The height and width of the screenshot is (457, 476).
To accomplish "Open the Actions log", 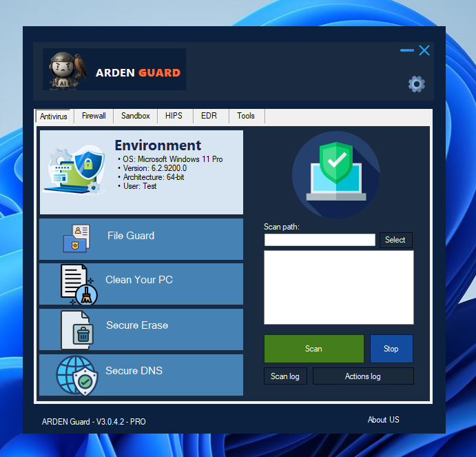I will pos(363,376).
